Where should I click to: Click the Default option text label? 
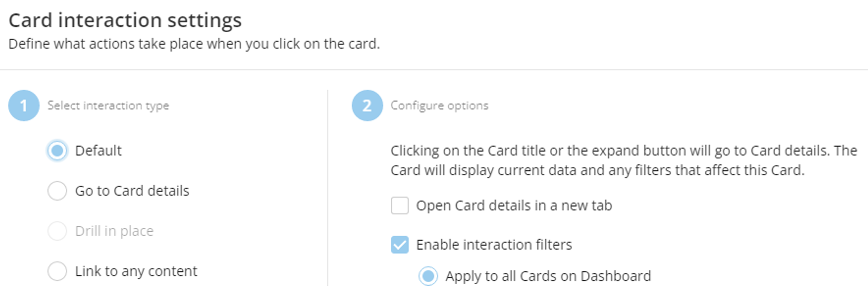[x=98, y=151]
